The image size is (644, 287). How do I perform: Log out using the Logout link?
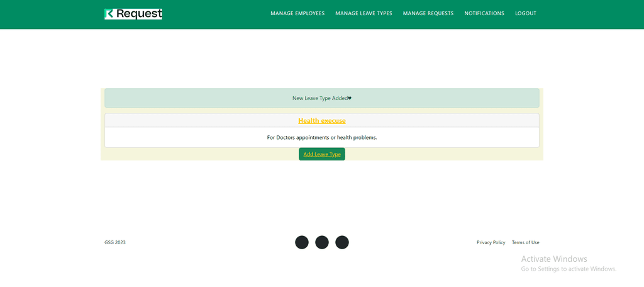526,14
